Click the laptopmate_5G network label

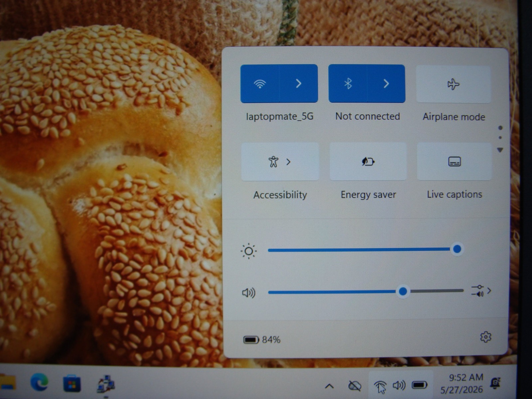click(x=280, y=116)
